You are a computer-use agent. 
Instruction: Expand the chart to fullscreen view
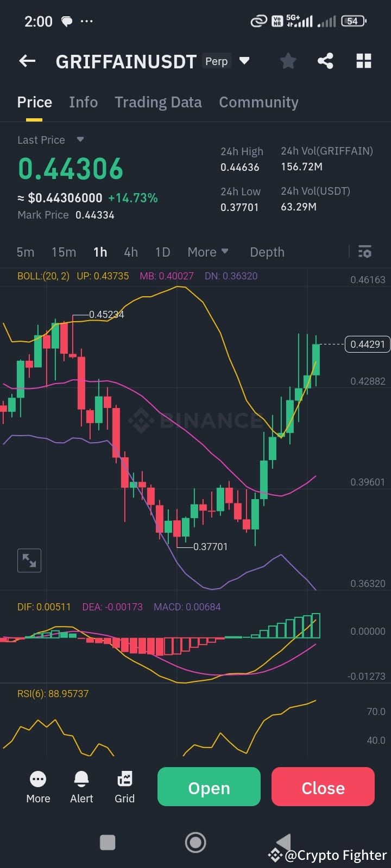click(x=29, y=560)
